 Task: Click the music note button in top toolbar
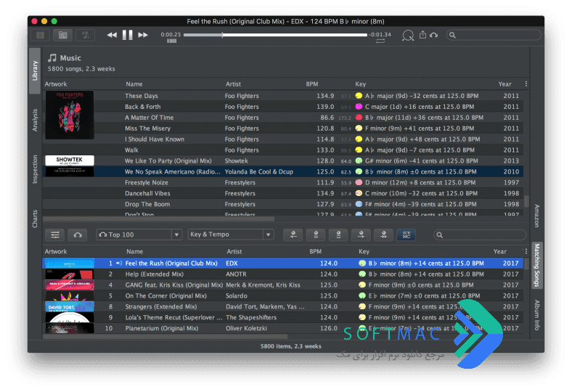coord(86,35)
